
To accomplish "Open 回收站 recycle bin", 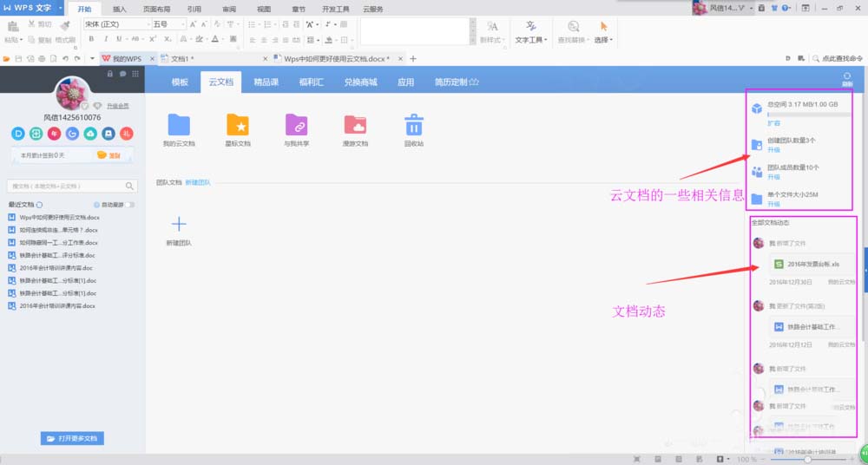I will point(413,125).
